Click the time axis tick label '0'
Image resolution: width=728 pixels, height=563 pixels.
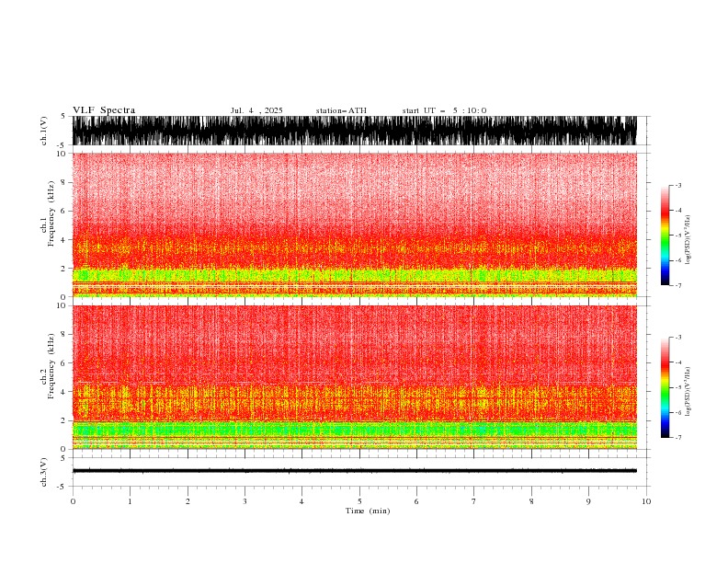click(73, 501)
